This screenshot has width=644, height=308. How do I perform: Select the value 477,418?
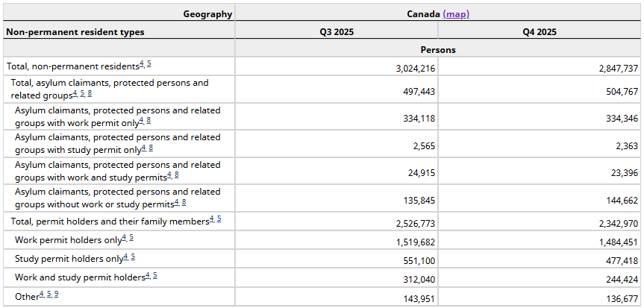[x=622, y=261]
